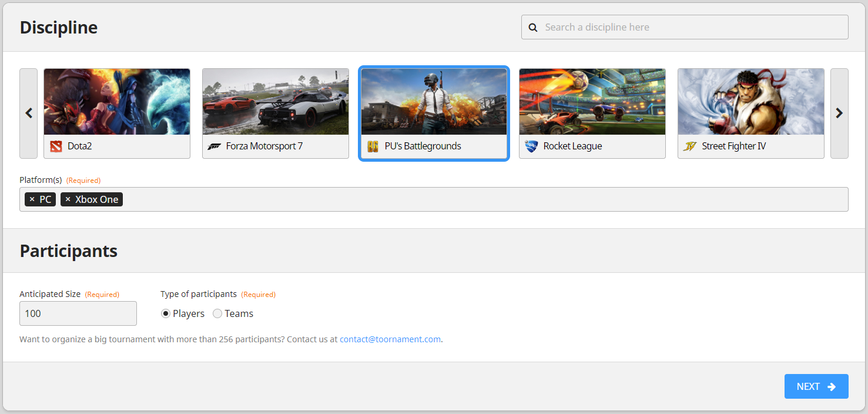Click the Street Fighter IV name label

pos(734,146)
